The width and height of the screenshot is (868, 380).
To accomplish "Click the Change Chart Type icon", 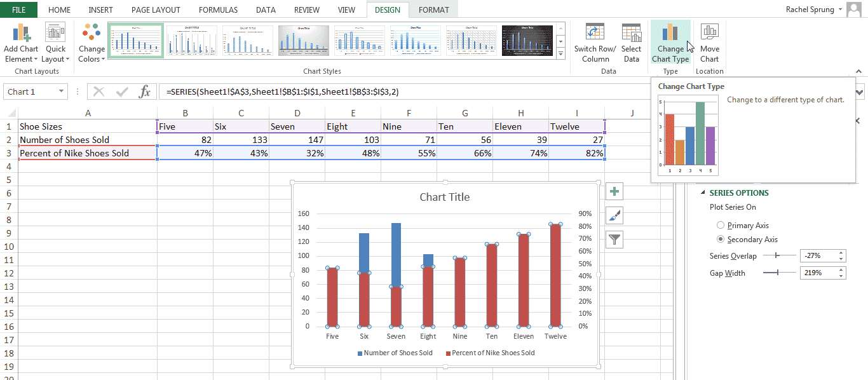I will (x=670, y=33).
